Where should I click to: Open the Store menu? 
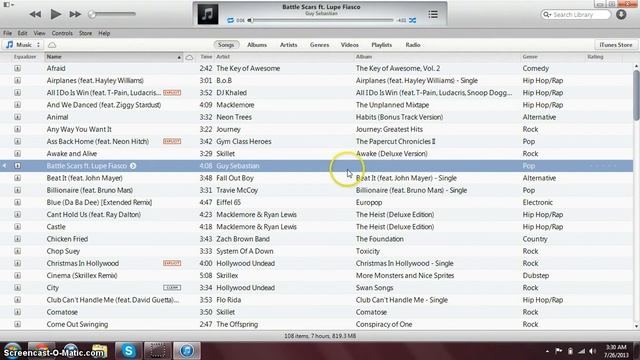click(x=85, y=33)
